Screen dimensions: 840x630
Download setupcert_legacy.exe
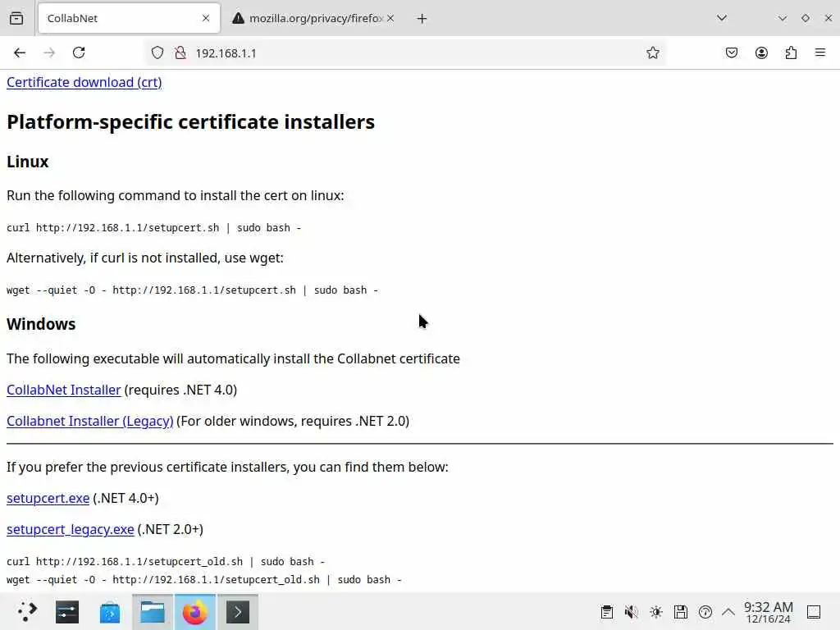(71, 529)
